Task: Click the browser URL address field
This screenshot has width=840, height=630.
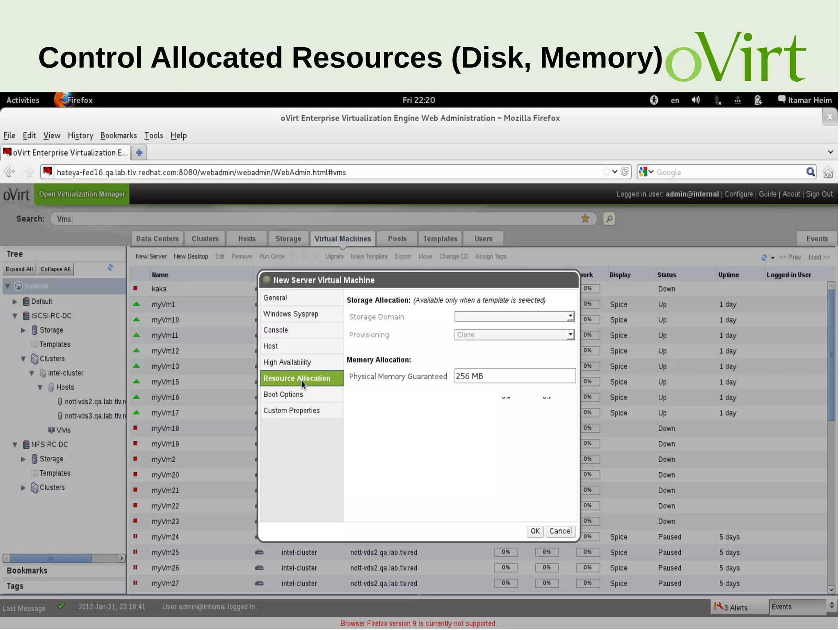Action: pyautogui.click(x=328, y=172)
